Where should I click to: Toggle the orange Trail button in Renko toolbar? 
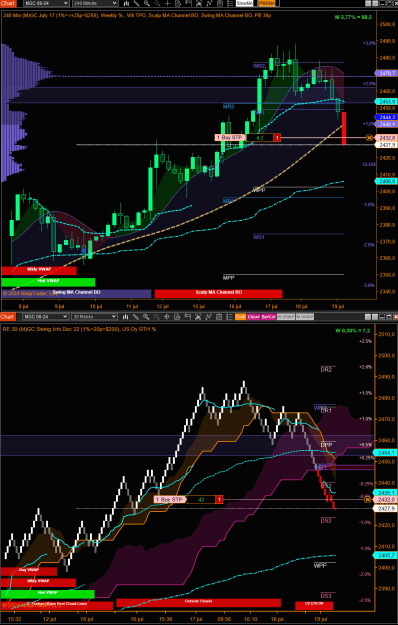tap(241, 317)
